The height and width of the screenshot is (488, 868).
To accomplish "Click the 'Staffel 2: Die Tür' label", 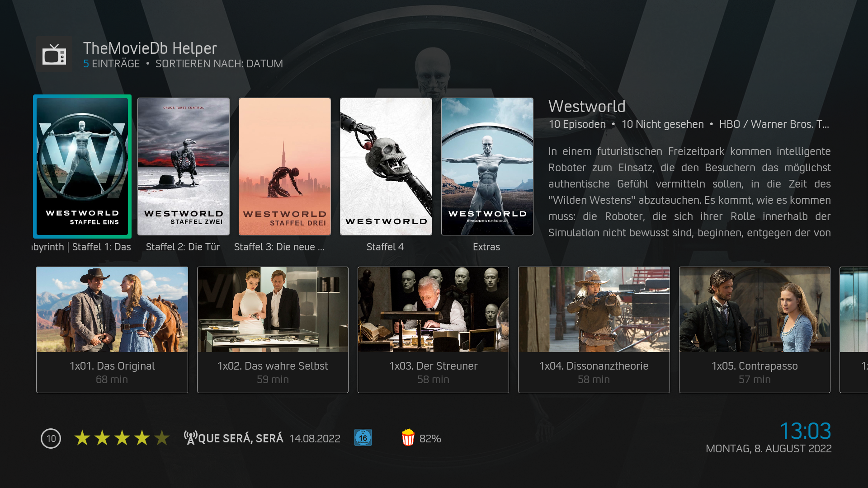I will pos(183,247).
